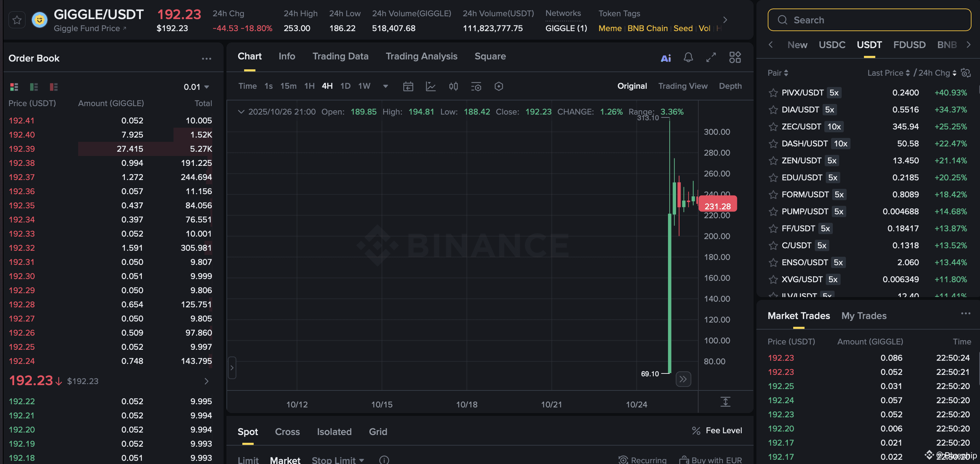The height and width of the screenshot is (464, 980).
Task: Switch to the Trading Data tab
Action: (x=340, y=56)
